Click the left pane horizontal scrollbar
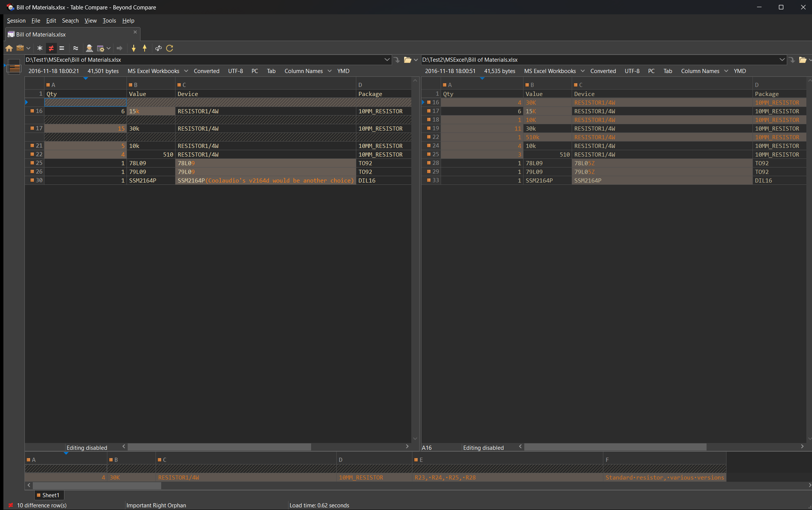 tap(219, 447)
